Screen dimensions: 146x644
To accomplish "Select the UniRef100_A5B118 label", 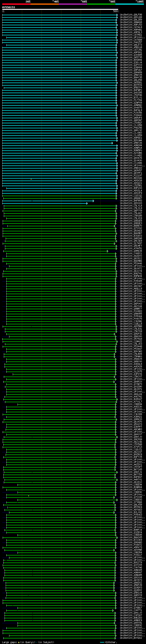I will (131, 48).
